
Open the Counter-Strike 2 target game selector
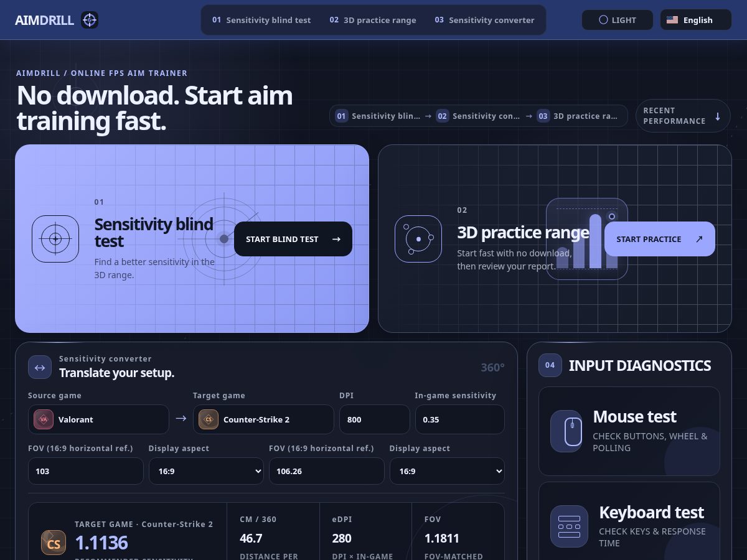pos(263,419)
